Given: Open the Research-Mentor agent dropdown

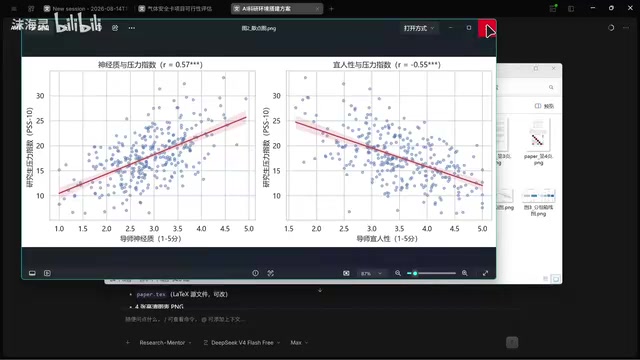Looking at the screenshot, I should click(165, 342).
